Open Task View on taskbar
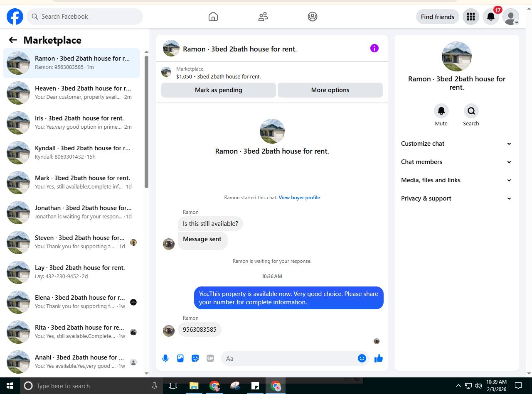532x394 pixels. coord(173,386)
